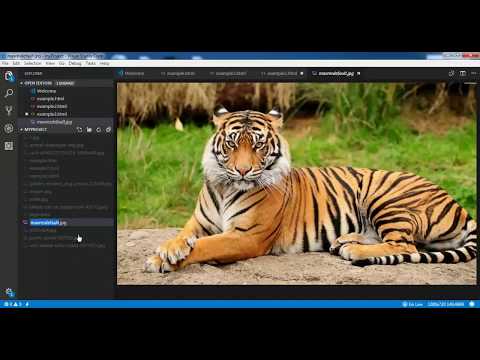Click the New Folder icon in project header
The width and height of the screenshot is (480, 360).
pos(89,130)
